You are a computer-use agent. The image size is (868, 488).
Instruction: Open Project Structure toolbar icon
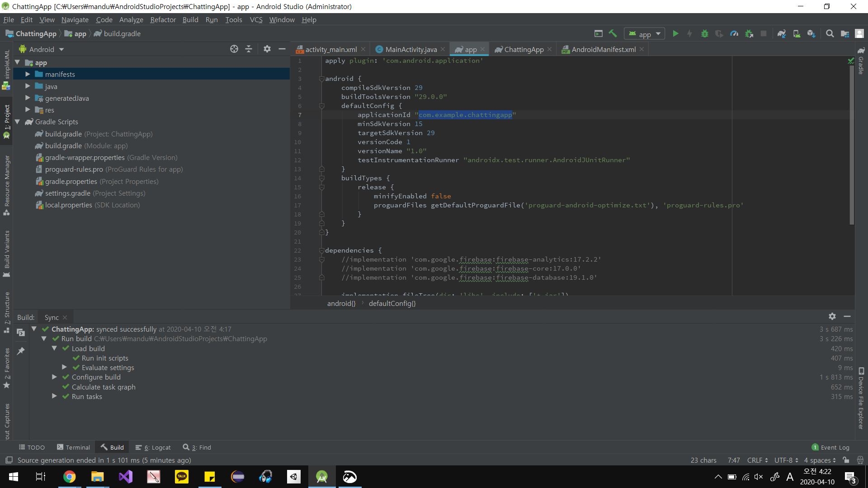tap(844, 33)
